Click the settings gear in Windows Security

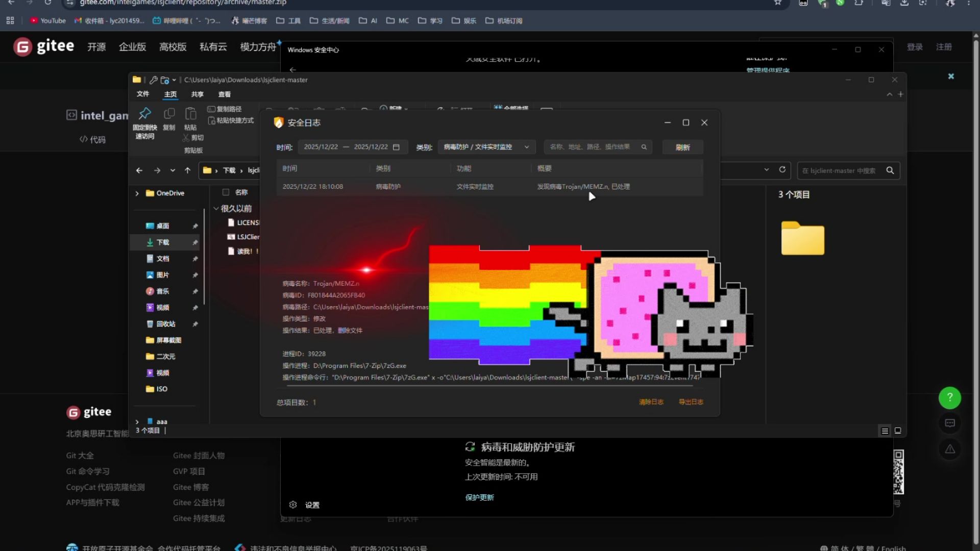[x=293, y=505]
